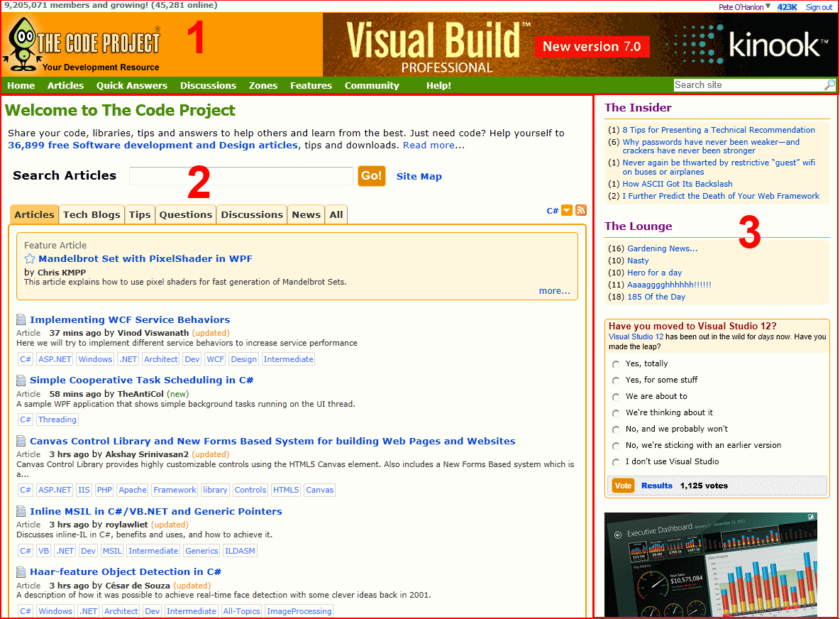
Task: Open the Discussions menu in the green bar
Action: [208, 85]
